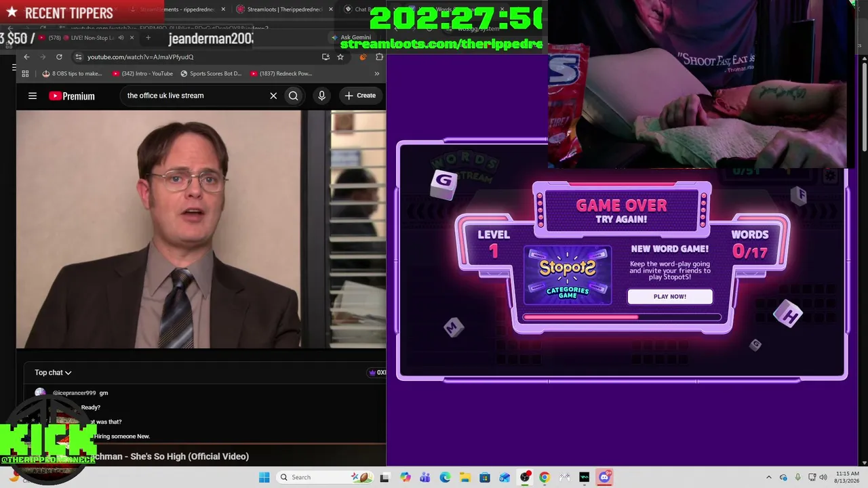
Task: Select the youtube.com address bar URL
Action: [x=140, y=57]
